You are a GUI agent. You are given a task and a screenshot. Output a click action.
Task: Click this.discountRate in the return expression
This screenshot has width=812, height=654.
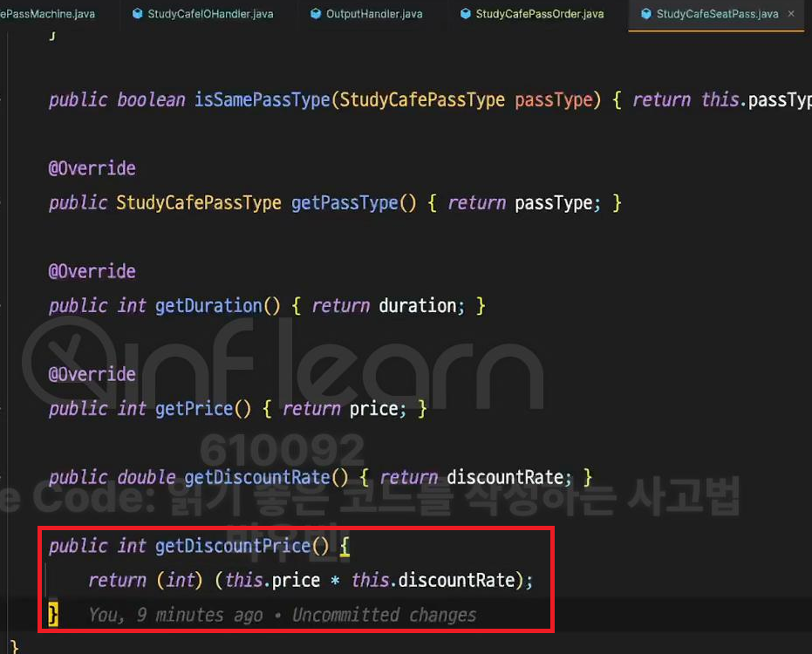point(433,580)
